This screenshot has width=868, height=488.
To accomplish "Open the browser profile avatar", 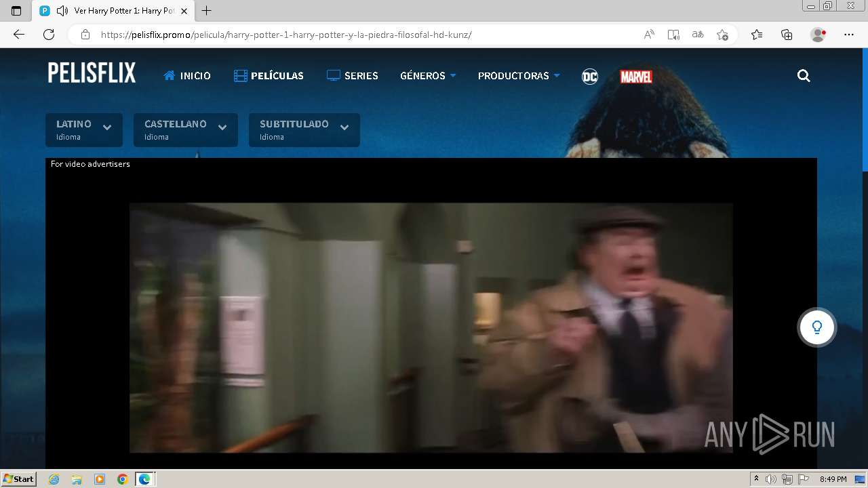I will pyautogui.click(x=818, y=35).
